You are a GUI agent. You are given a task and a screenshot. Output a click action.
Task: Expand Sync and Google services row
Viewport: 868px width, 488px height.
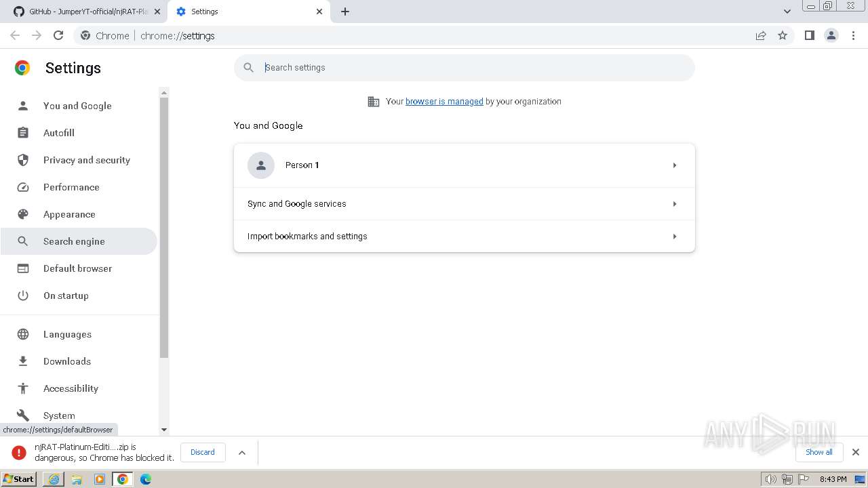(x=465, y=204)
